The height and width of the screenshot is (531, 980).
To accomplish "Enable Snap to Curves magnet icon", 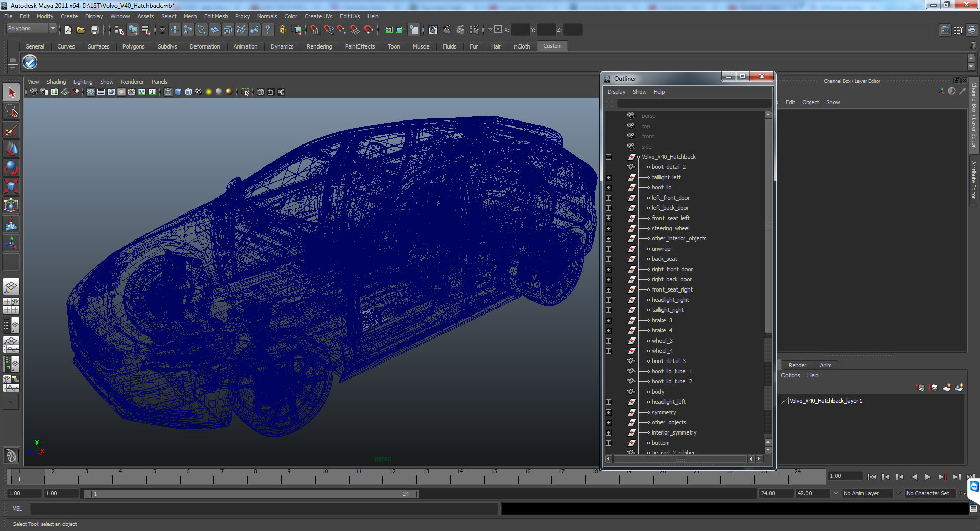I will 328,30.
